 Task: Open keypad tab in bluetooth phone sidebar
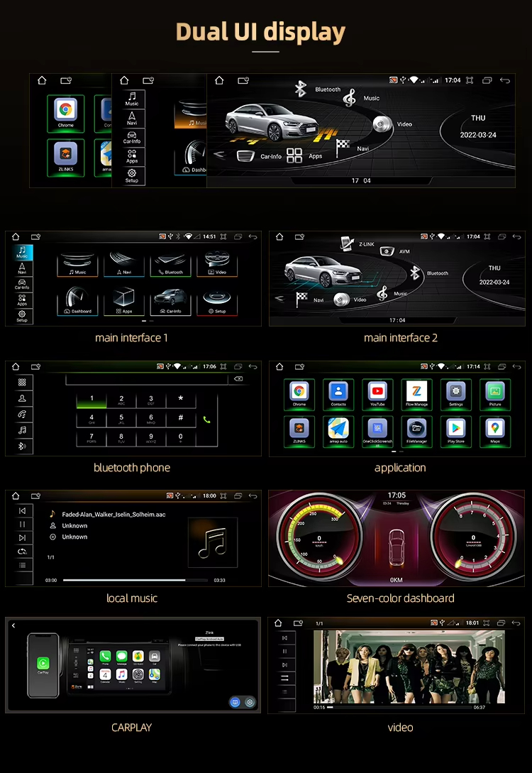(22, 382)
